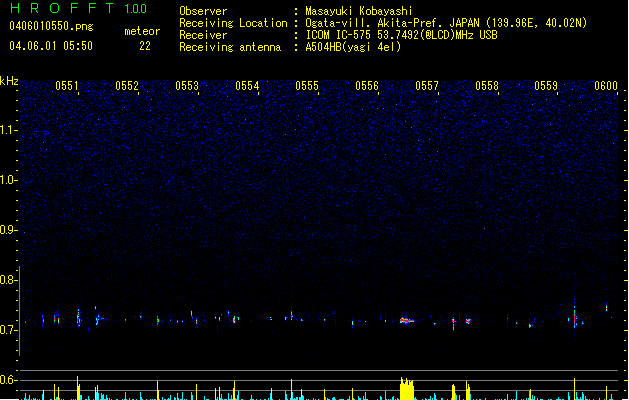Click the meteor echo at 0551 on spectrogram
The image size is (629, 400).
(x=78, y=318)
